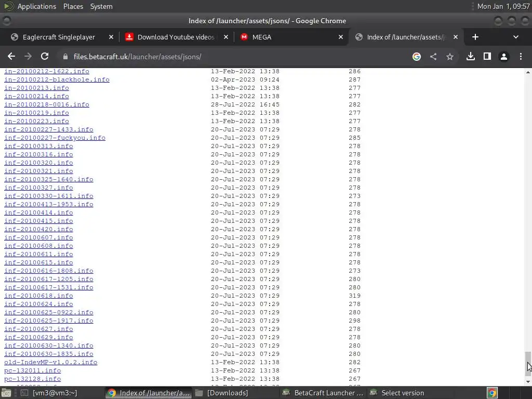Open in-20100212-1622.info link
This screenshot has height=399, width=532.
[46, 71]
